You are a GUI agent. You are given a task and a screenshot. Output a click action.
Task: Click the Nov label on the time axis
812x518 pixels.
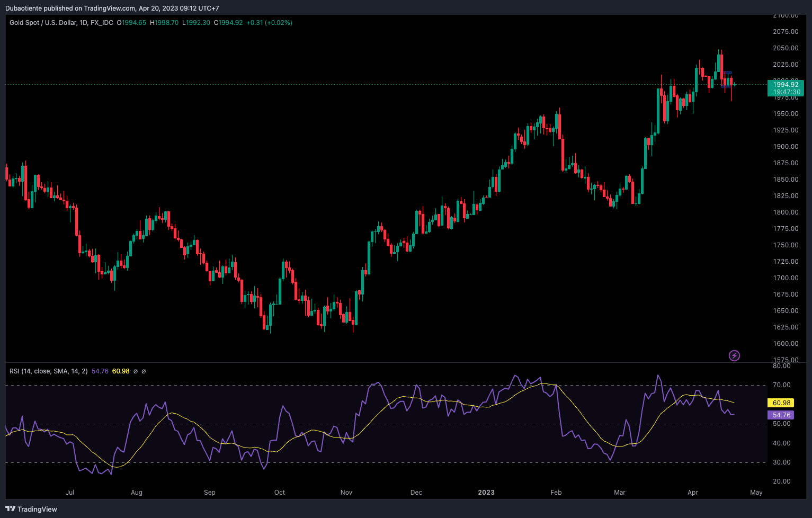(x=346, y=493)
